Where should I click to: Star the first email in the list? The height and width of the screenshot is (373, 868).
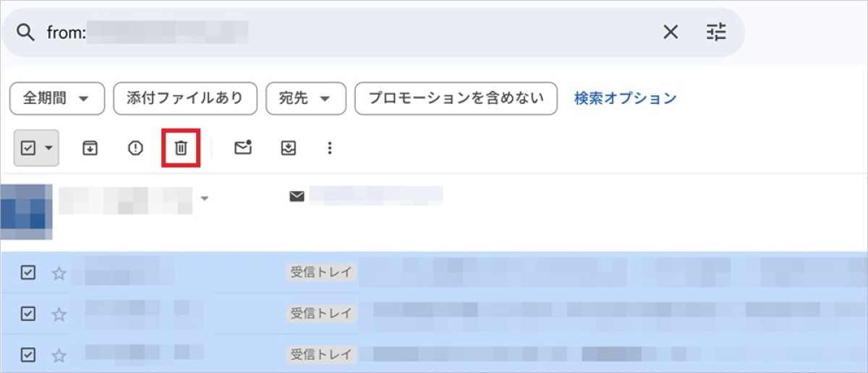59,273
